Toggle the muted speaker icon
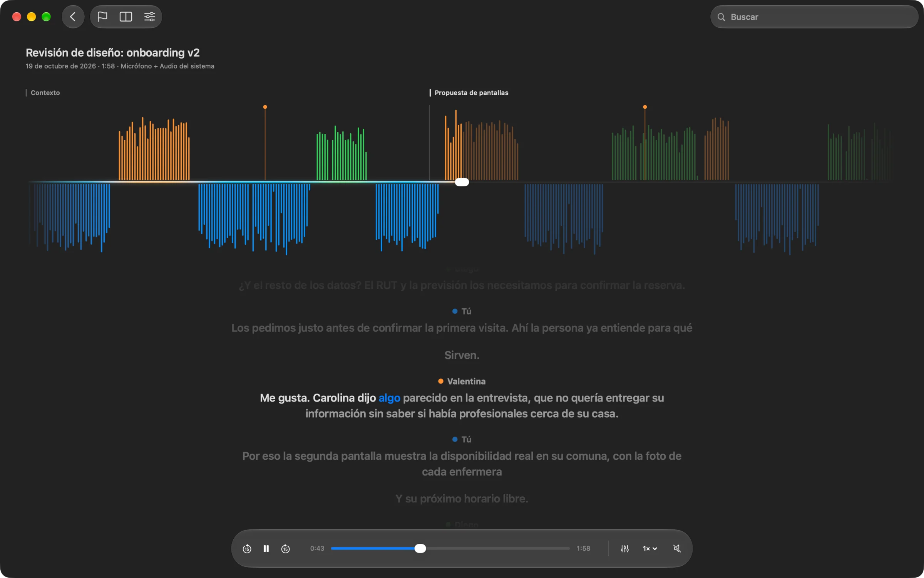Image resolution: width=924 pixels, height=578 pixels. (x=677, y=548)
